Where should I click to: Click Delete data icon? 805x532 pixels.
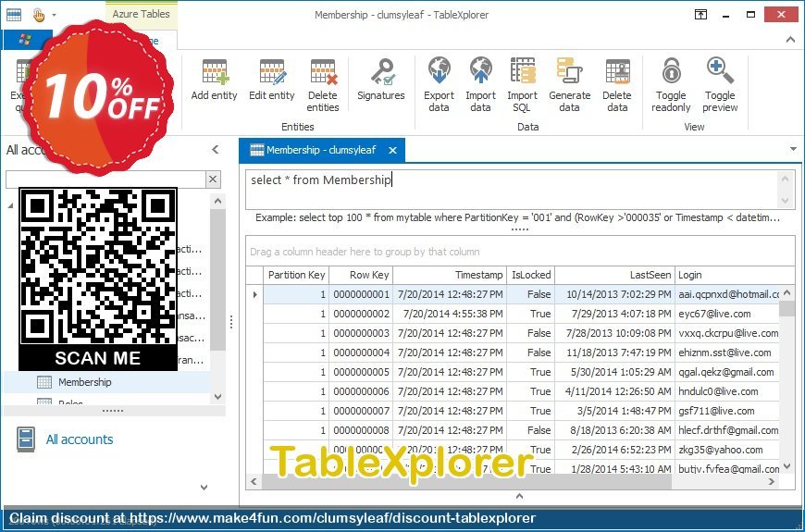pos(617,71)
